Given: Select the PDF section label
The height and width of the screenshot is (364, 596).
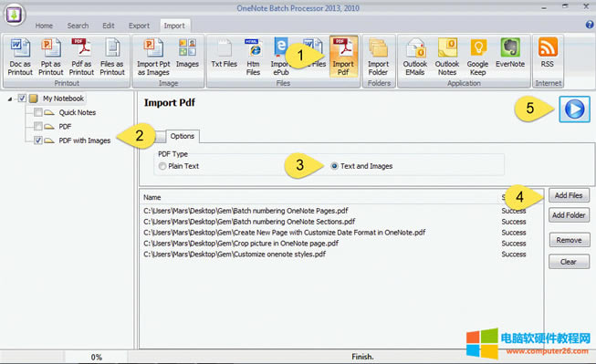Looking at the screenshot, I should pos(65,127).
